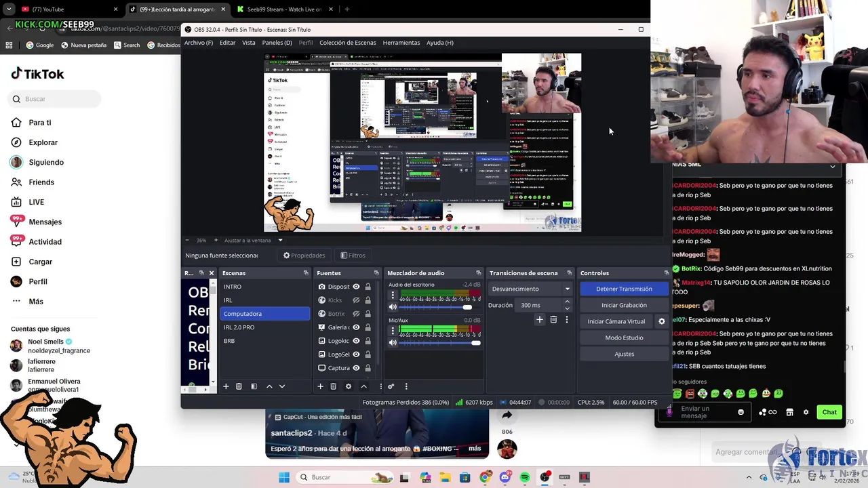
Task: Open emoji picker in Kick chat input
Action: [x=741, y=412]
